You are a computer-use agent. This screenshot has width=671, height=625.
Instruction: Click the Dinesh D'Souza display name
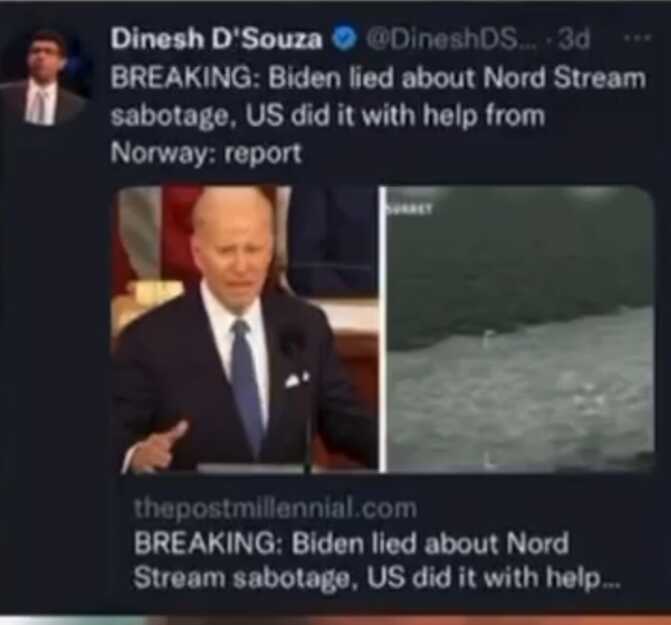pos(216,39)
